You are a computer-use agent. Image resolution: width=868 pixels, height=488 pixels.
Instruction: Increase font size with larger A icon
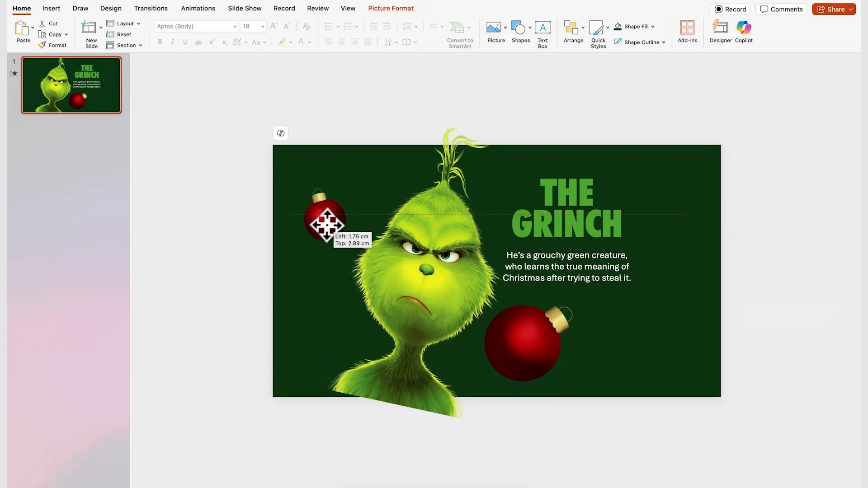click(x=274, y=26)
